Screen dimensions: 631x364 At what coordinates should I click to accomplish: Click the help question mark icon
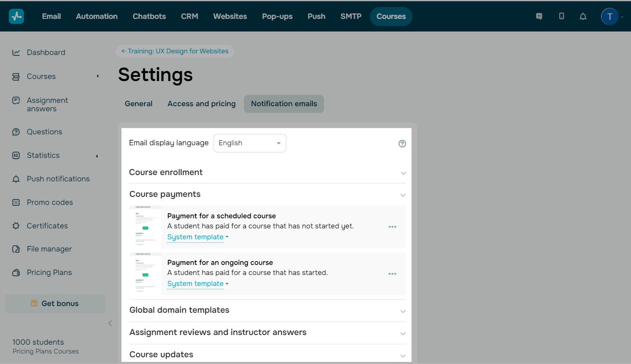(x=402, y=144)
